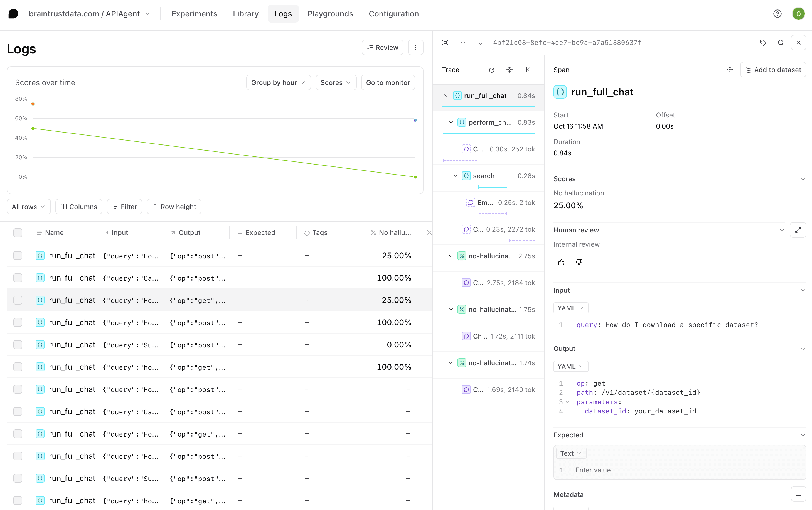Viewport: 812px width, 510px height.
Task: Collapse the search span in trace
Action: 455,175
